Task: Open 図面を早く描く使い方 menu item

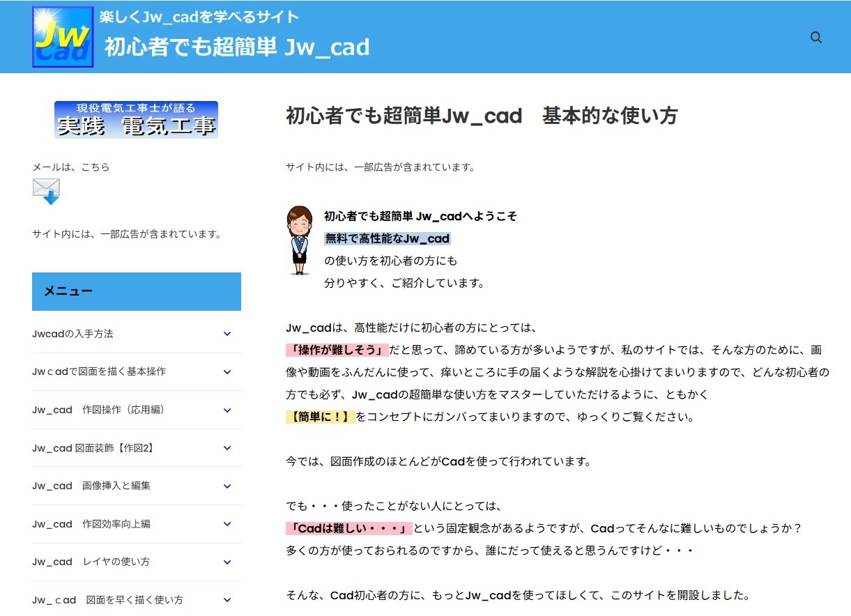Action: 108,600
